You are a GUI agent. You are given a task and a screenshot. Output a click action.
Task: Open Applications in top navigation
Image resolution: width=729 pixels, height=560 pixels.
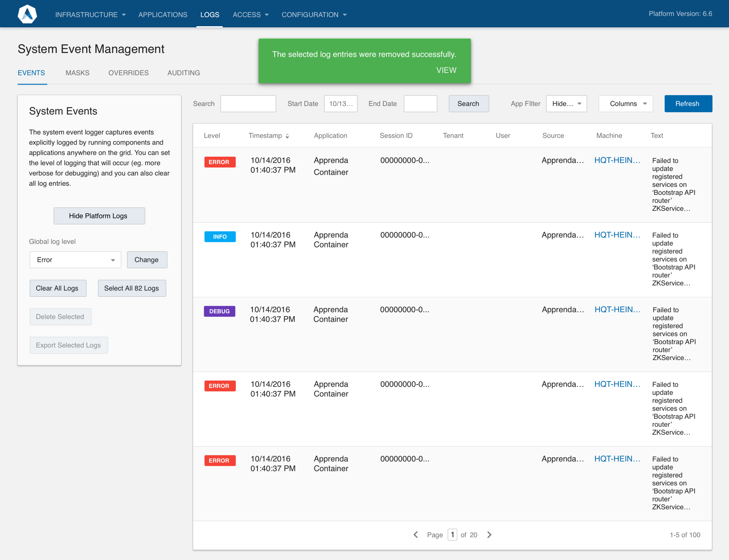163,15
